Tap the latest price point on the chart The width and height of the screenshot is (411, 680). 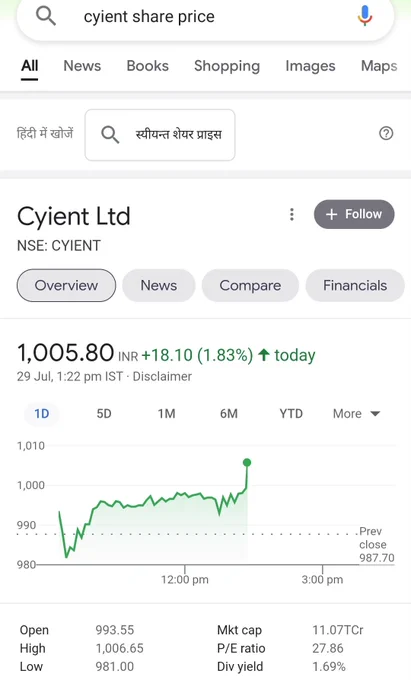point(247,463)
